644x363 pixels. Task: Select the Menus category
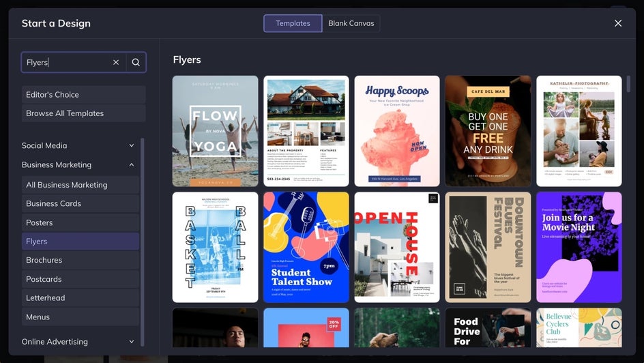coord(80,317)
